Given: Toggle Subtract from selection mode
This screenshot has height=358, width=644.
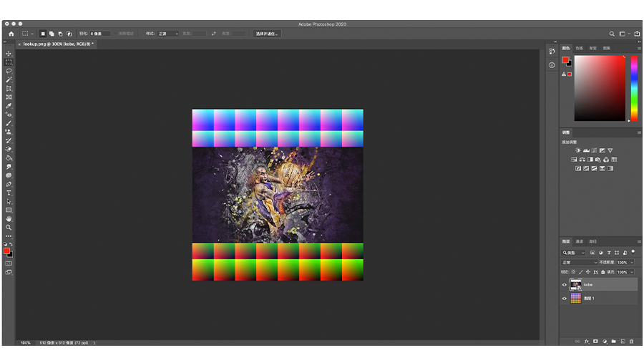Looking at the screenshot, I should (60, 34).
